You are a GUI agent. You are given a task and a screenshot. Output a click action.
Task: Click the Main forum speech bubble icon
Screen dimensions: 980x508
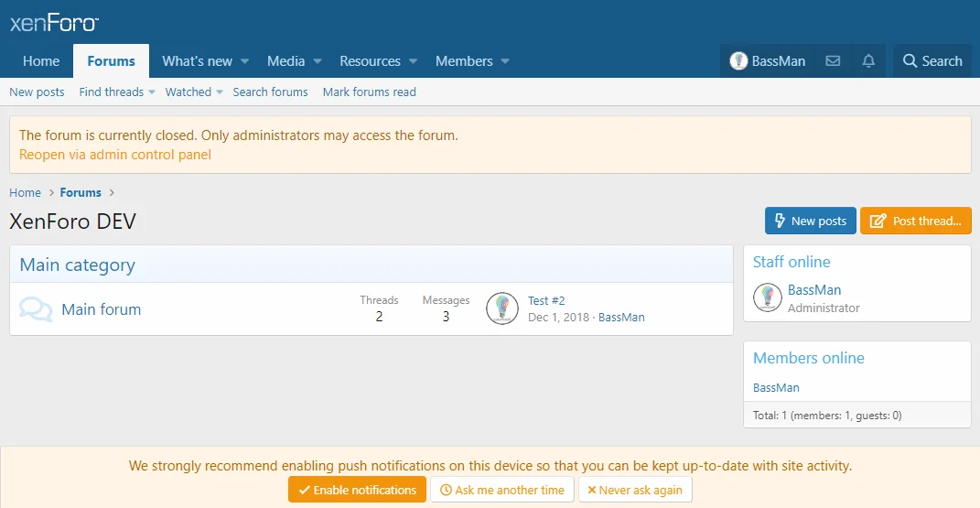tap(36, 309)
